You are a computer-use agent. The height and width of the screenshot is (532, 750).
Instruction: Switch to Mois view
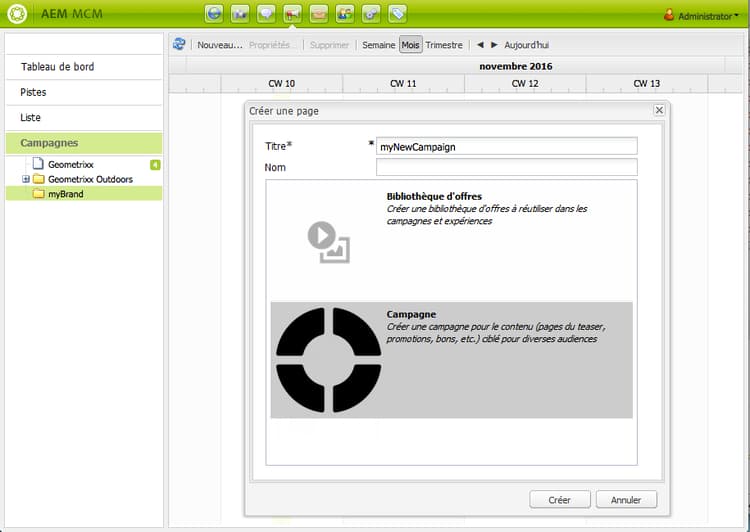click(410, 45)
